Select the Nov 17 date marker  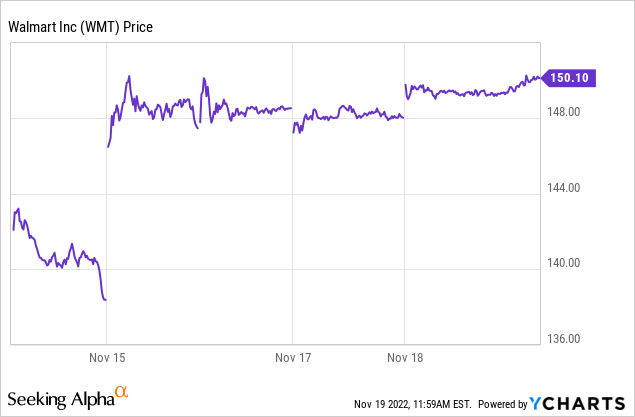(x=292, y=357)
